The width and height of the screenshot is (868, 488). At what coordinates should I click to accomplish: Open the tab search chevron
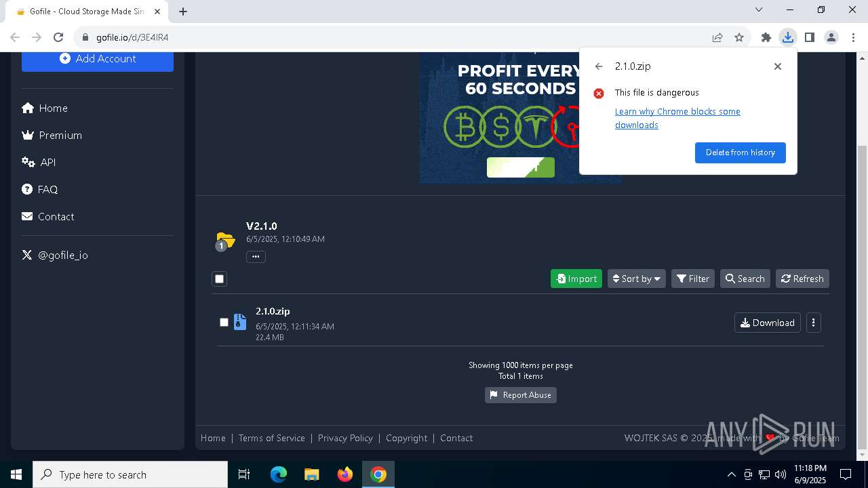tap(759, 10)
